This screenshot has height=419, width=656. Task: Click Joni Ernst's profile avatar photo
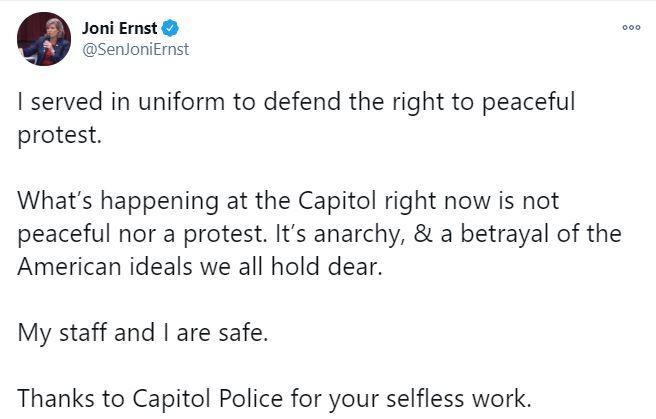[x=44, y=39]
